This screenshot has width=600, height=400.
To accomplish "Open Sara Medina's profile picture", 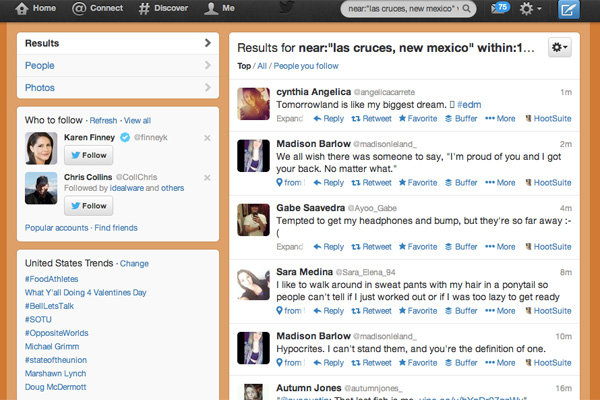I will [x=253, y=284].
